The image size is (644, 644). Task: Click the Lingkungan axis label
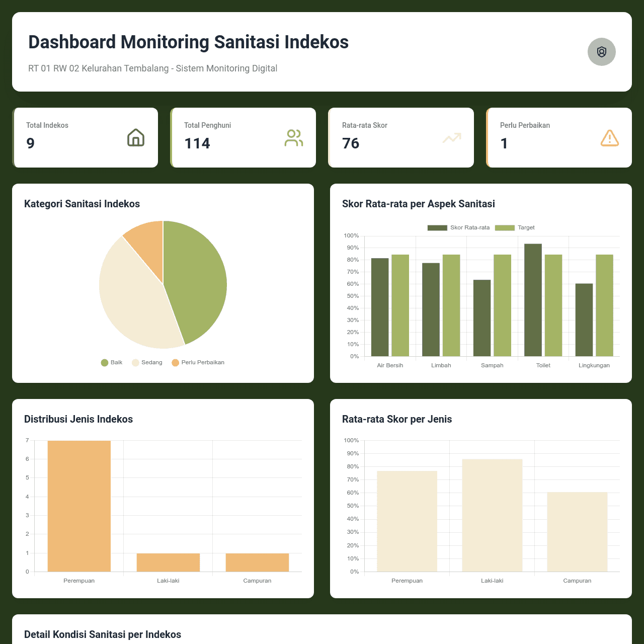594,365
